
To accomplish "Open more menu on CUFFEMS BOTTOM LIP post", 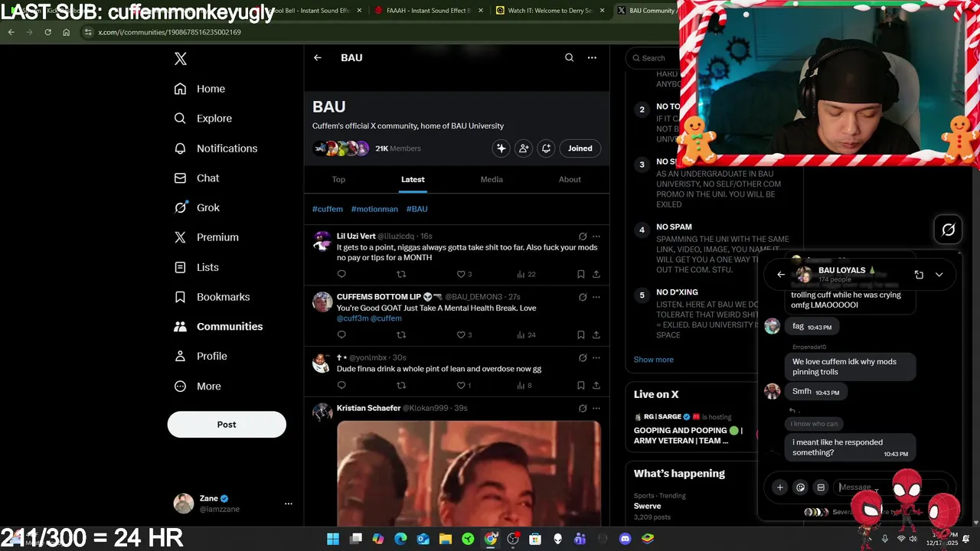I will (596, 297).
